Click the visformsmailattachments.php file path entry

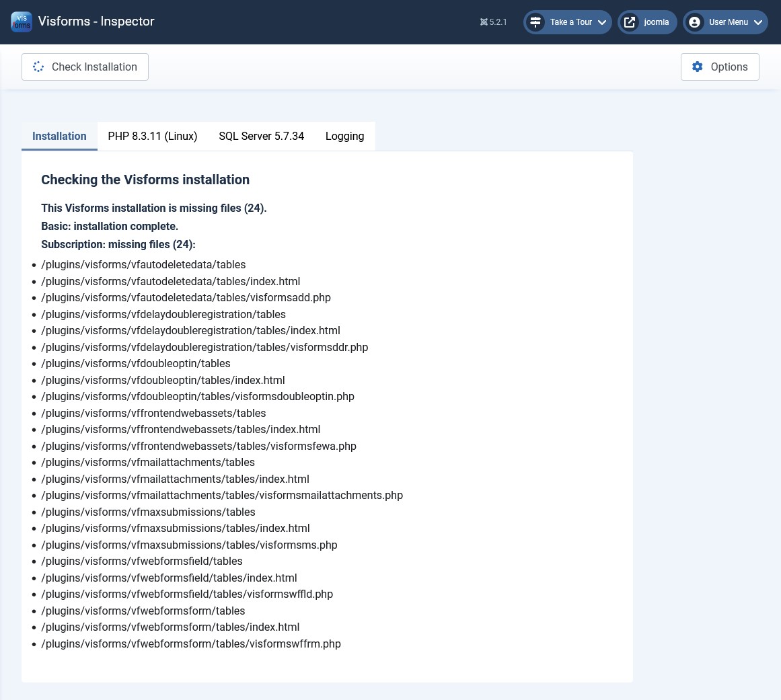tap(222, 495)
